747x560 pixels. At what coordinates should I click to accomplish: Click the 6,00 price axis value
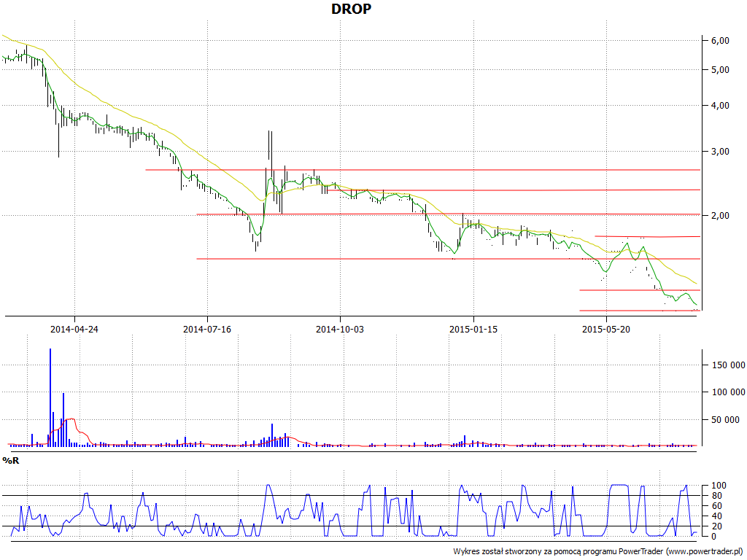click(720, 41)
